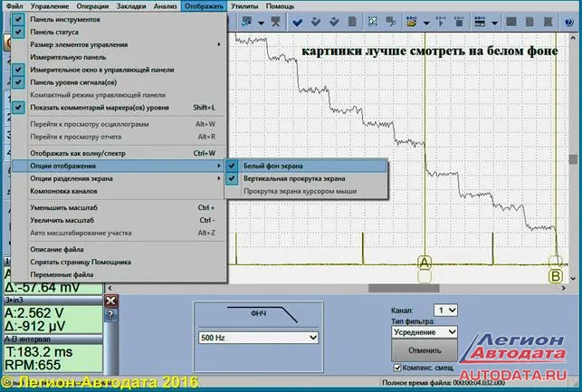Click the T:183.2 ms interval readout
The height and width of the screenshot is (392, 582).
(x=39, y=352)
